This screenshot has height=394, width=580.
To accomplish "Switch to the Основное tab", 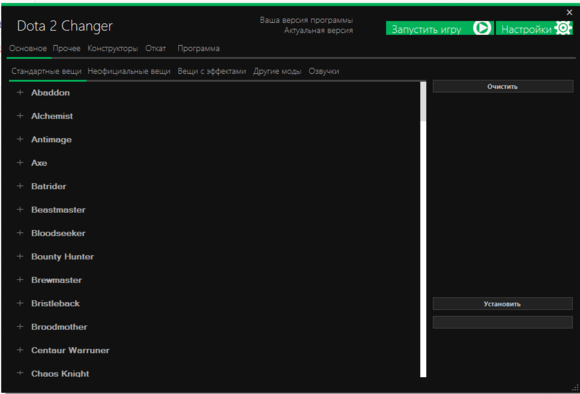I will click(x=28, y=48).
